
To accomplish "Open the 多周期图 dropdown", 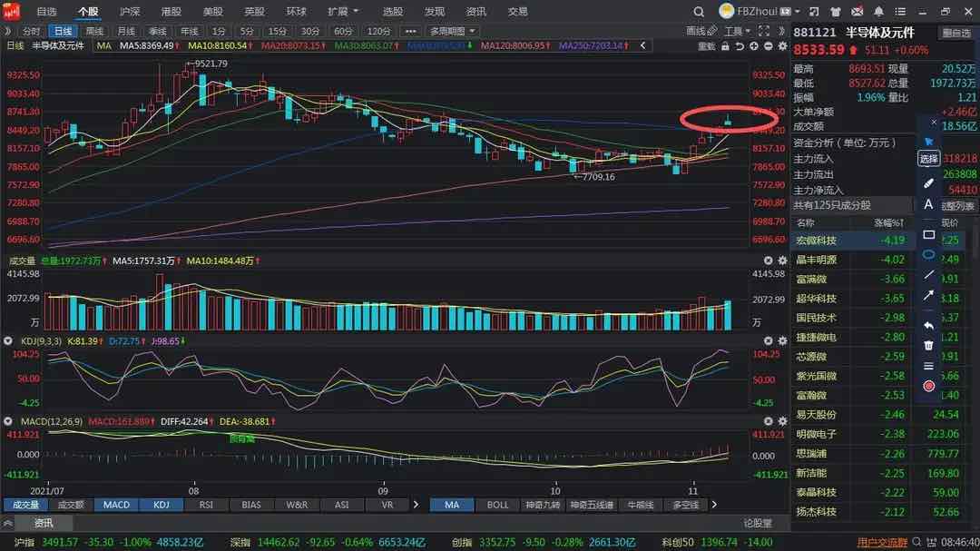I will (453, 31).
